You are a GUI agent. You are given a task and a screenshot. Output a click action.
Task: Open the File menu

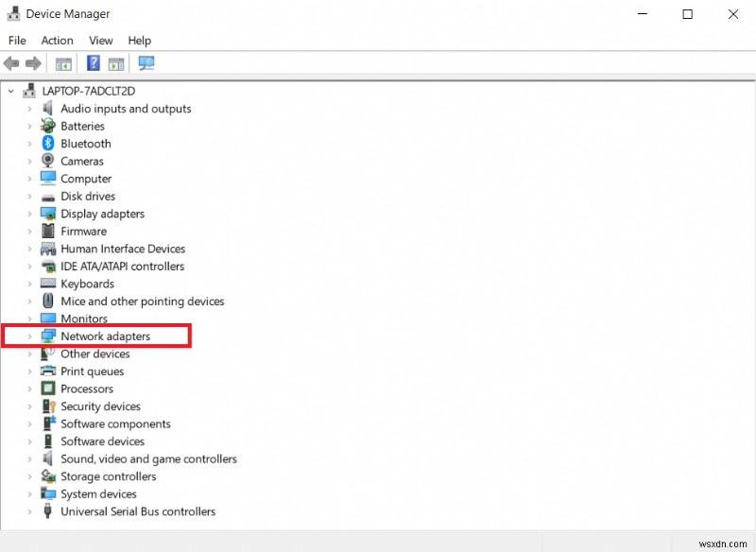(x=16, y=40)
